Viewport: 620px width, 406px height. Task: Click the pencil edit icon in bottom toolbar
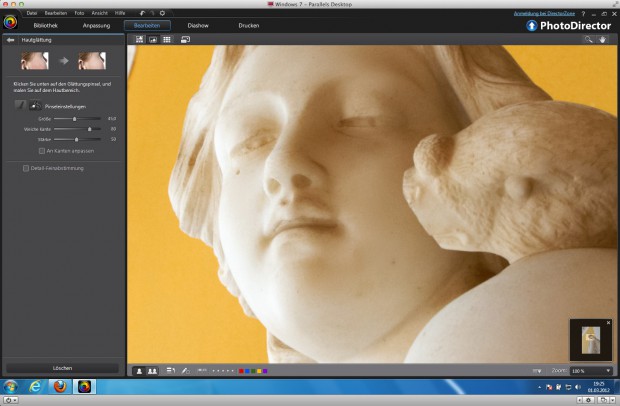[185, 371]
